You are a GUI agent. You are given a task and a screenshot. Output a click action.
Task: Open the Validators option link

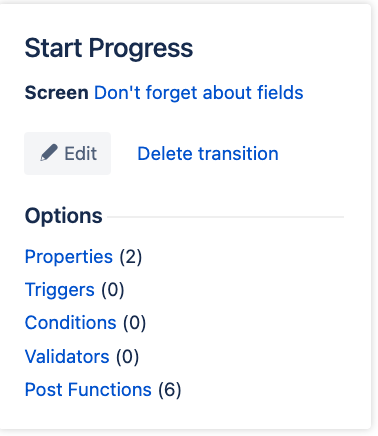(x=67, y=356)
